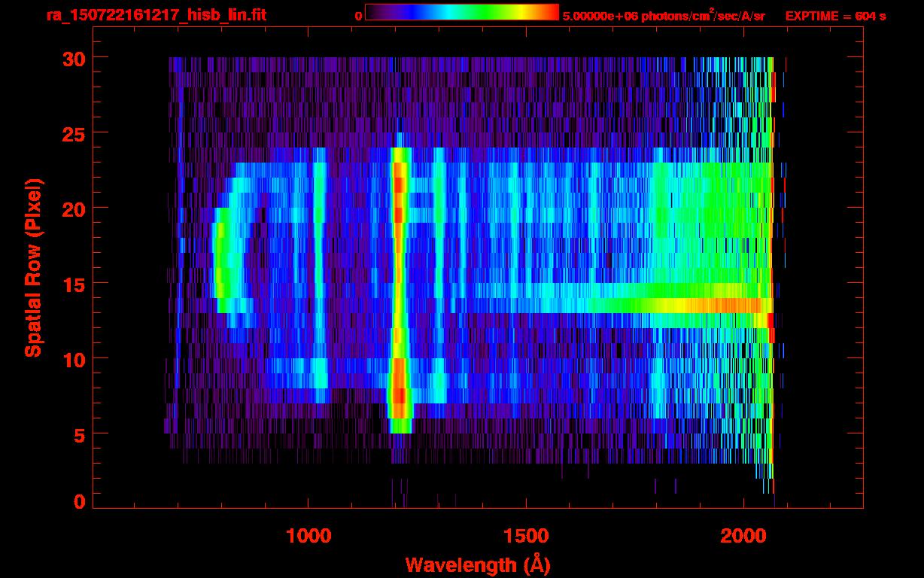Click the y-axis tick label 0
The width and height of the screenshot is (924, 578).
coord(78,502)
